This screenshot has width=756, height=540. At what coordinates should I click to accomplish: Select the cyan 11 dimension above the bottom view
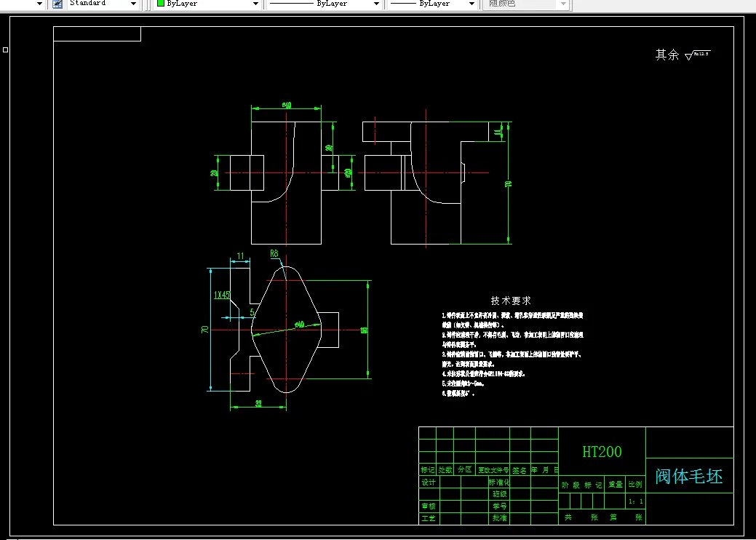[240, 256]
